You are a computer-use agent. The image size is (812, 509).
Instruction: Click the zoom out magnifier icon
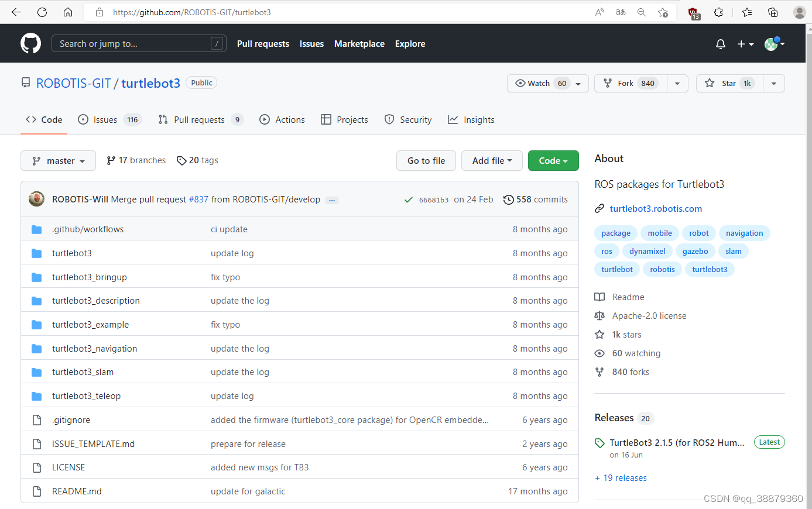[x=642, y=12]
